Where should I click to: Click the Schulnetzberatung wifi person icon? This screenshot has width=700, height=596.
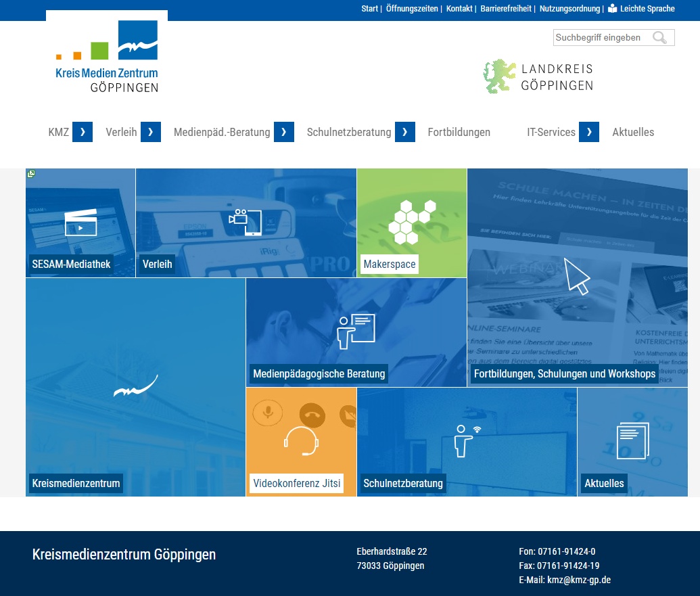466,441
